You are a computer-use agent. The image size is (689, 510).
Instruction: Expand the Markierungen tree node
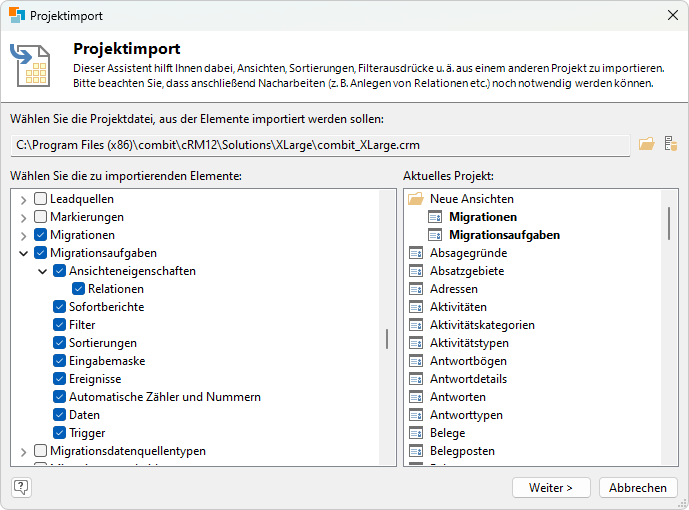23,217
